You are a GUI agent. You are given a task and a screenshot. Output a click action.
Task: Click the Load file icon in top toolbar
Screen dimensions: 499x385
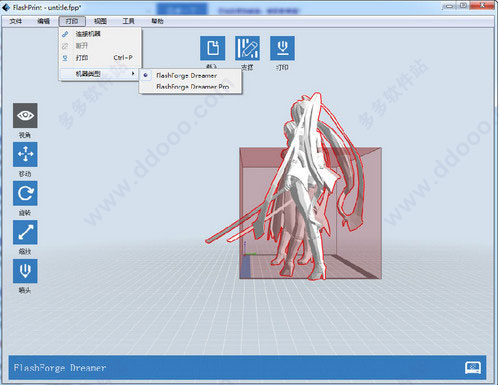coord(213,48)
